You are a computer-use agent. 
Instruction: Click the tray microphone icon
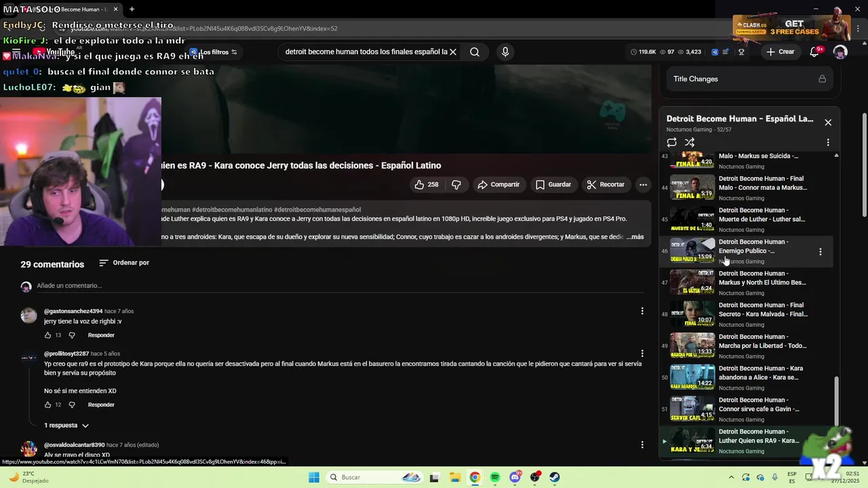coord(775,477)
